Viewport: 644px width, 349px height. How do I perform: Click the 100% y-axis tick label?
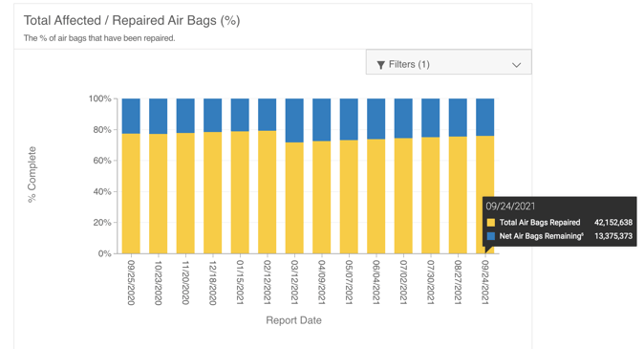pos(99,98)
